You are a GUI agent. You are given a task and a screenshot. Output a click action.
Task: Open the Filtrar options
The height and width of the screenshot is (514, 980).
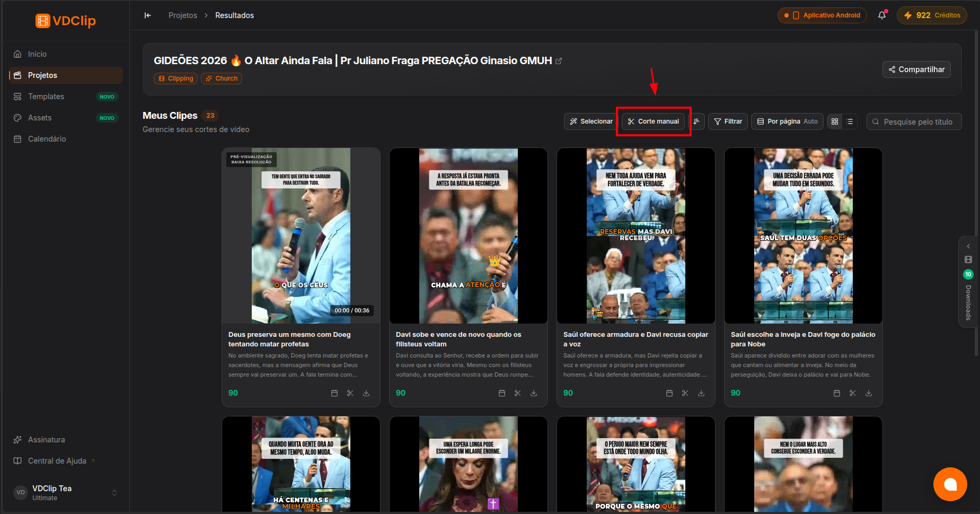(x=728, y=121)
